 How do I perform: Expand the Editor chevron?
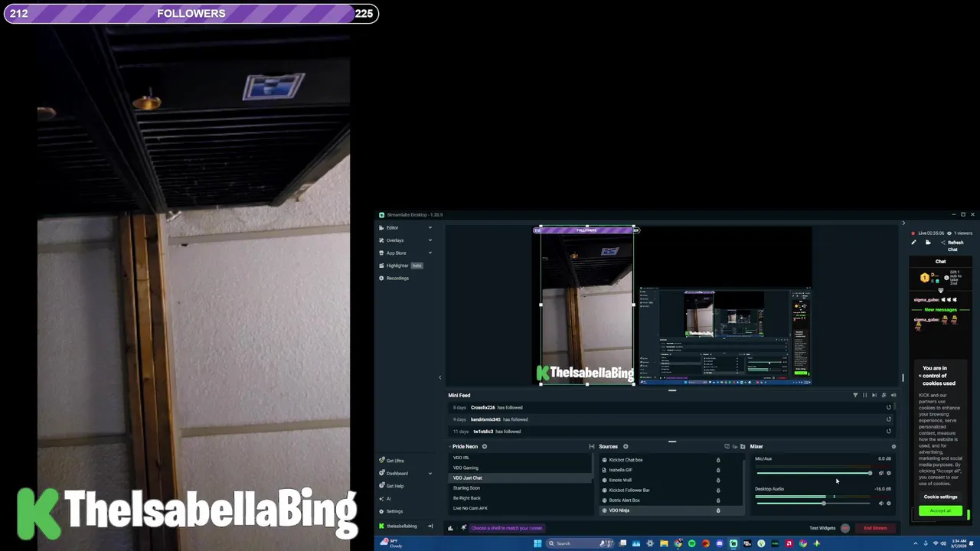430,227
